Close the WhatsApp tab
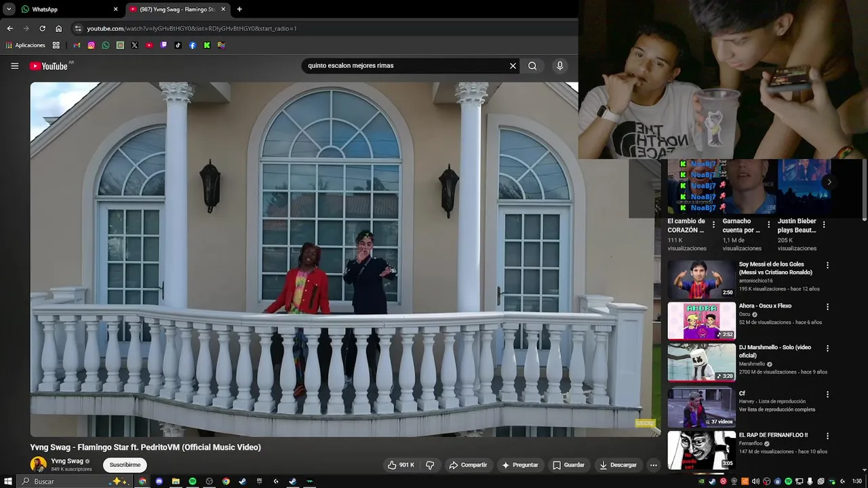Image resolution: width=868 pixels, height=488 pixels. point(115,9)
